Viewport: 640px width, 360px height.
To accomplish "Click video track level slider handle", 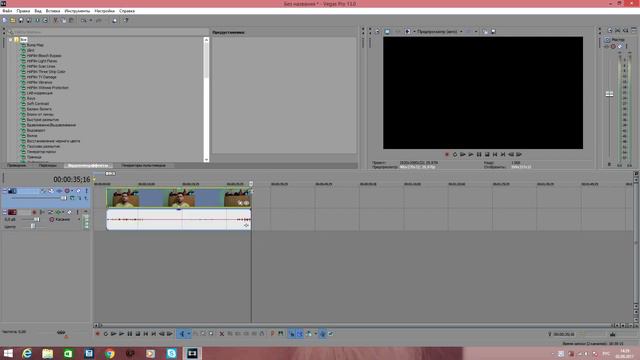I will pos(63,198).
